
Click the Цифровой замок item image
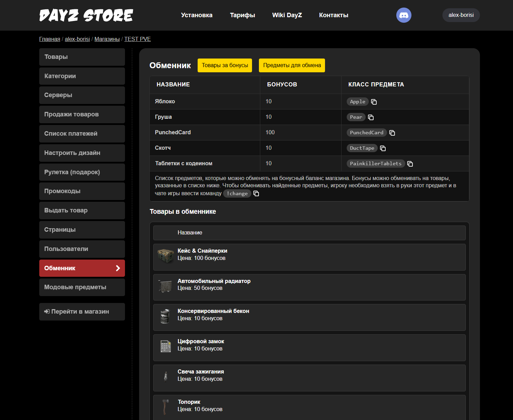pyautogui.click(x=166, y=346)
